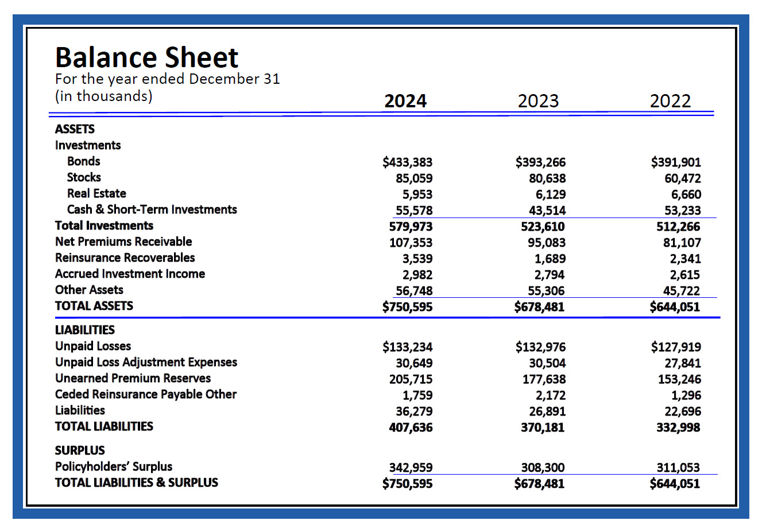This screenshot has height=532, width=766.
Task: Select Accrued Income 2024 value 2,982
Action: pos(417,275)
